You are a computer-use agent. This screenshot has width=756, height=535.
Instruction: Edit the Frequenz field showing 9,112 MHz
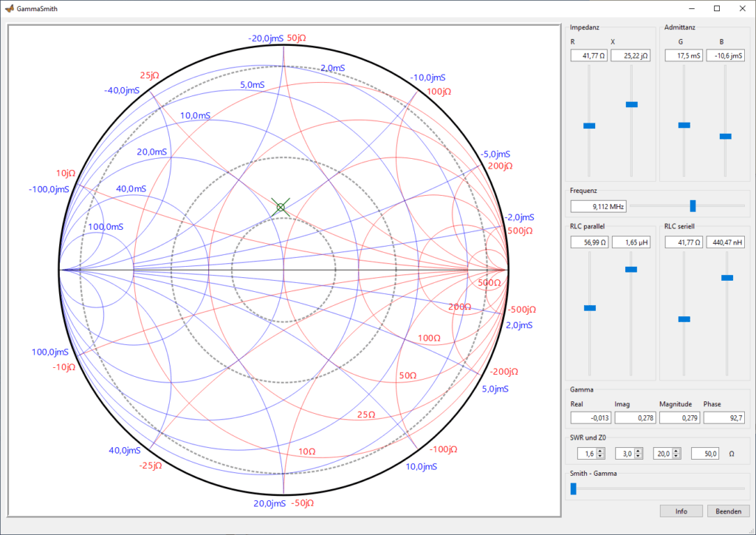(598, 206)
